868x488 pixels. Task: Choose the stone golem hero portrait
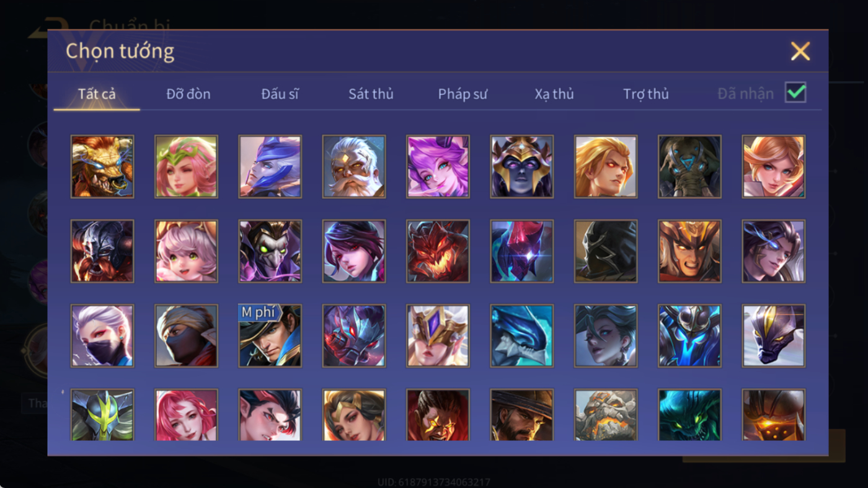[x=606, y=415]
